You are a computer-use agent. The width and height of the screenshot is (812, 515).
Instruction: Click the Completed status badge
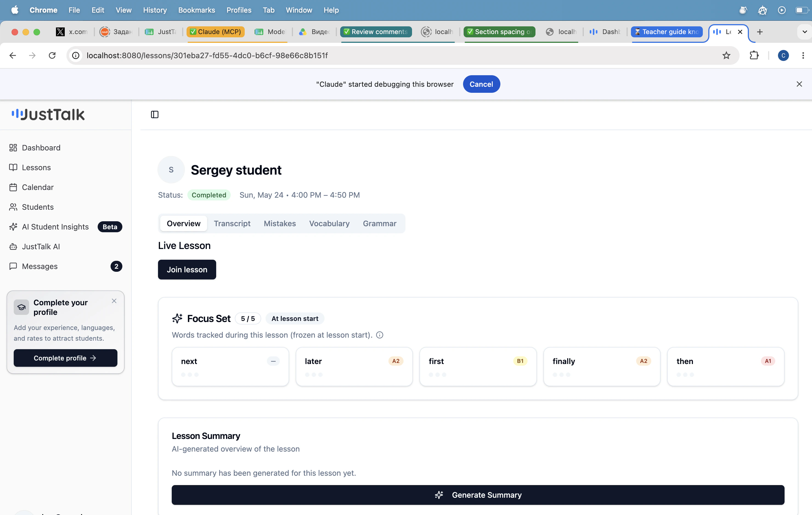[209, 195]
